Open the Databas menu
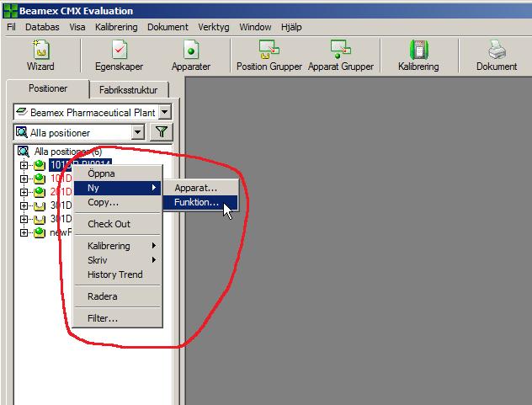 (x=42, y=27)
